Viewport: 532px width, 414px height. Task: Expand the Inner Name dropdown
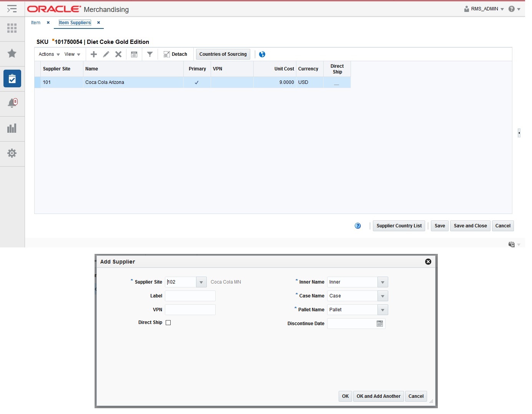[x=382, y=282]
